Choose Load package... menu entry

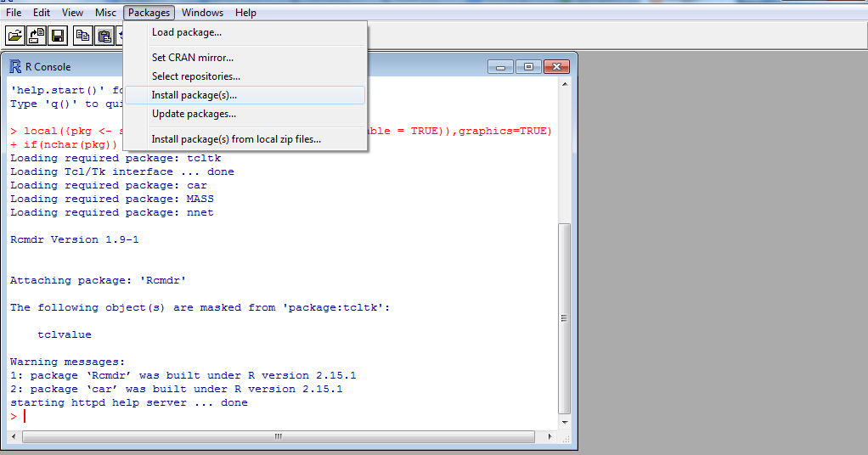pyautogui.click(x=245, y=32)
